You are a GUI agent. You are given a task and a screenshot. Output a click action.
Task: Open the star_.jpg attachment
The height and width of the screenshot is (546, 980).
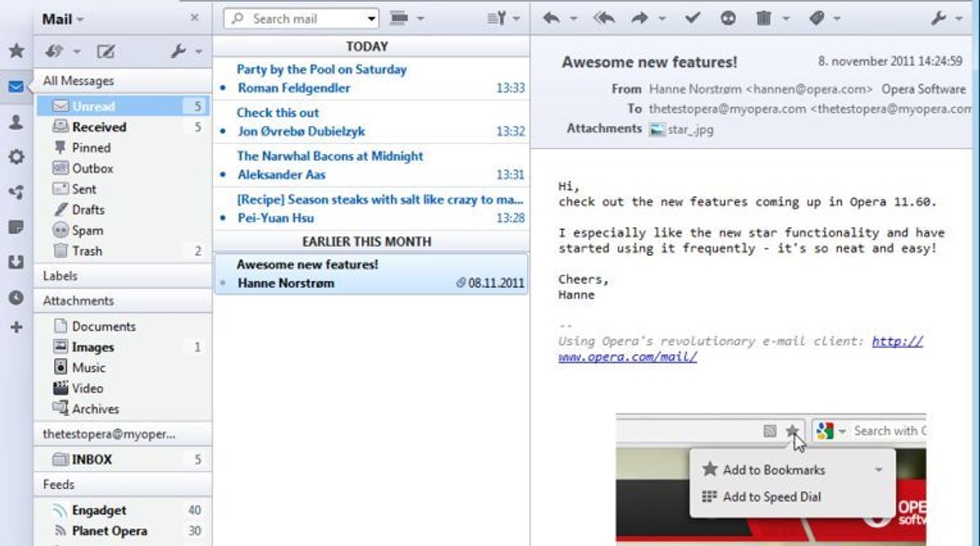click(681, 129)
